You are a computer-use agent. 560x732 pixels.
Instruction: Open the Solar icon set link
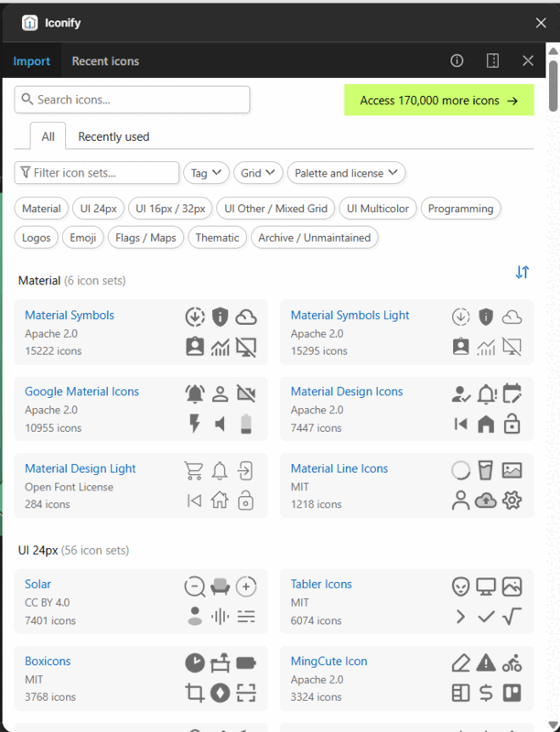[38, 584]
